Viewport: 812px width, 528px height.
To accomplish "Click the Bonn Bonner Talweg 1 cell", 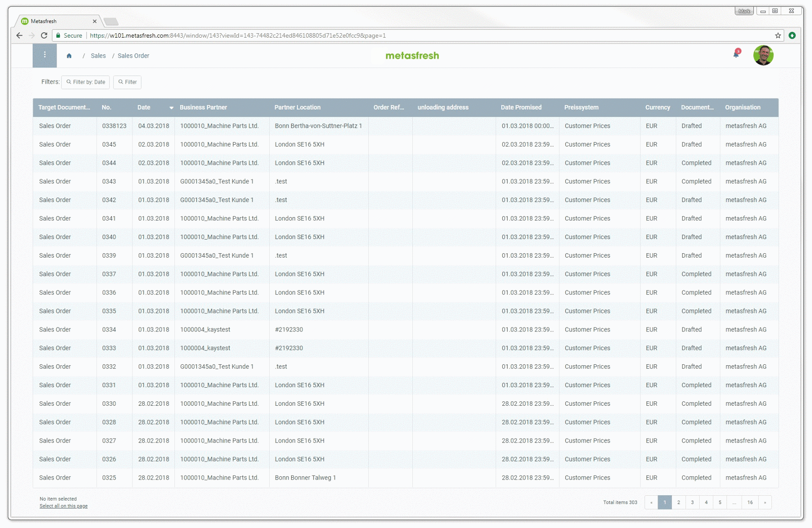I will [x=319, y=478].
